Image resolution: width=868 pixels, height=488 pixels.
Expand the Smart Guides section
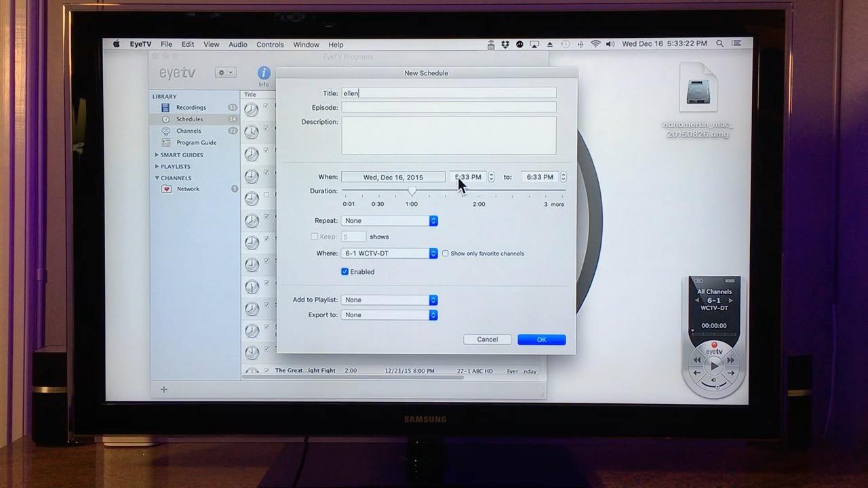(157, 155)
